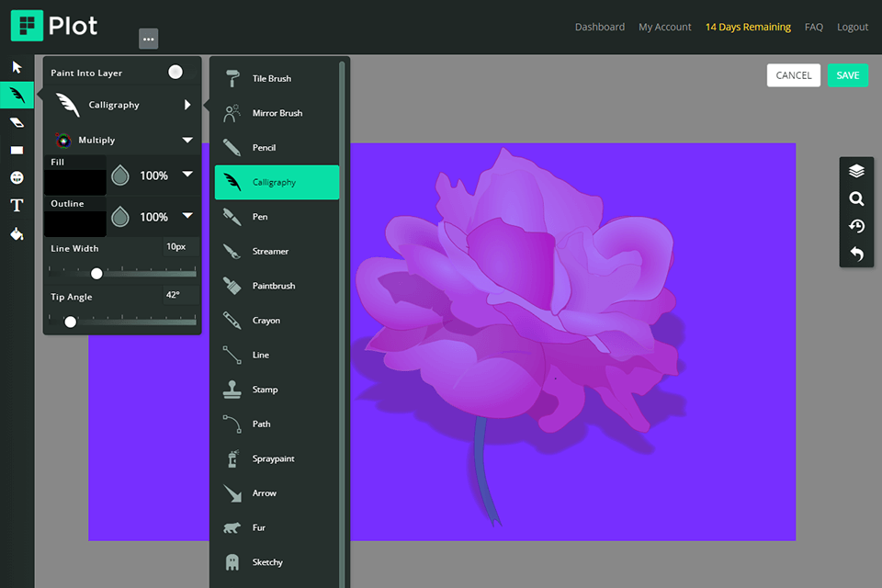Select the rectangle shape tool
The width and height of the screenshot is (882, 588).
17,150
